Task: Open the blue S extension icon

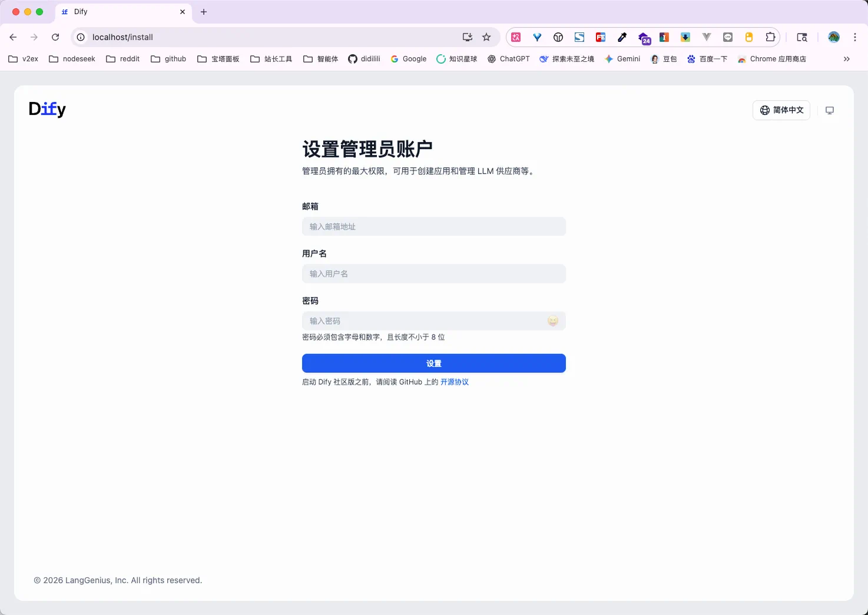Action: [579, 37]
